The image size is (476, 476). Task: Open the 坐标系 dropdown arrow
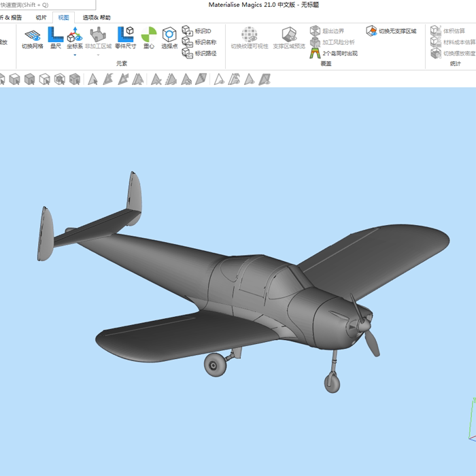75,55
